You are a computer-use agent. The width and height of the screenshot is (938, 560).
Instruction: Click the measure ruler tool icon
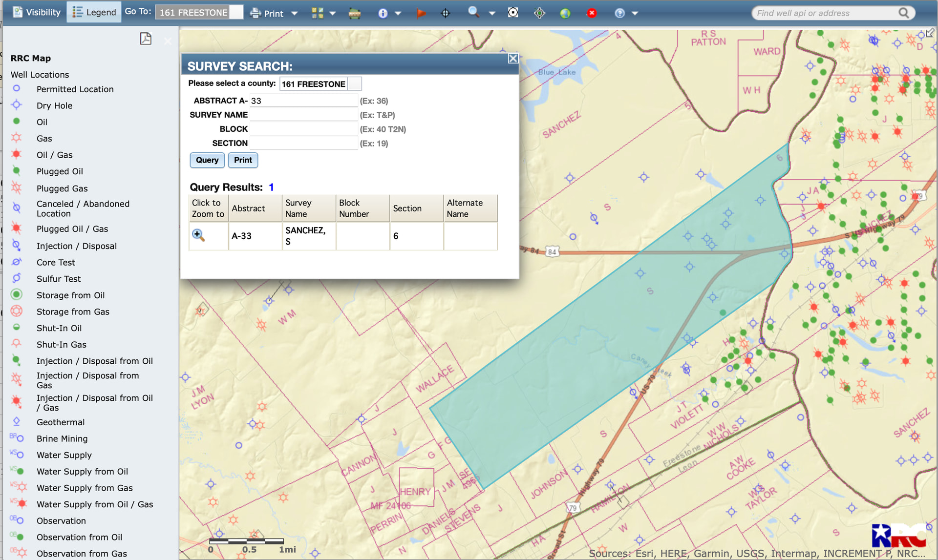(355, 13)
